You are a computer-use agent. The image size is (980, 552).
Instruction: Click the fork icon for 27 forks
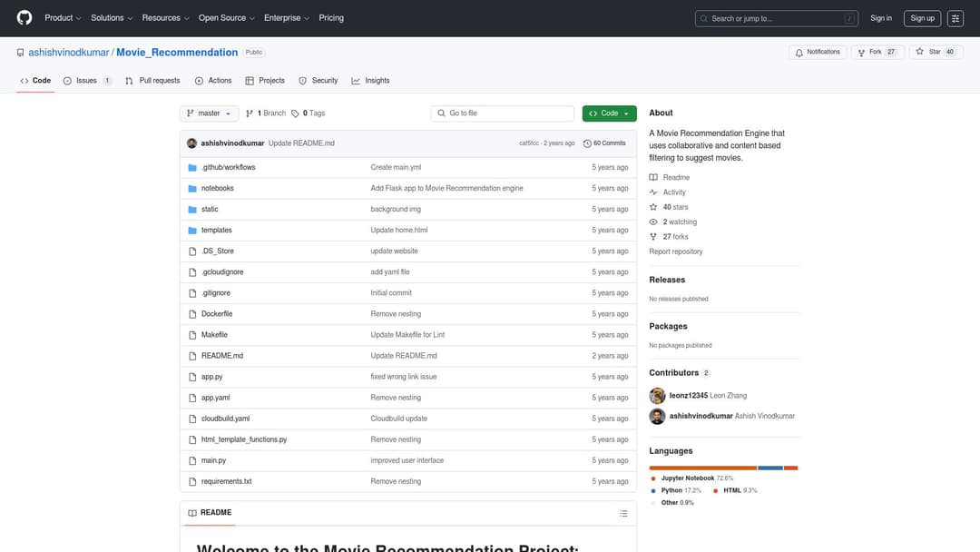click(653, 237)
